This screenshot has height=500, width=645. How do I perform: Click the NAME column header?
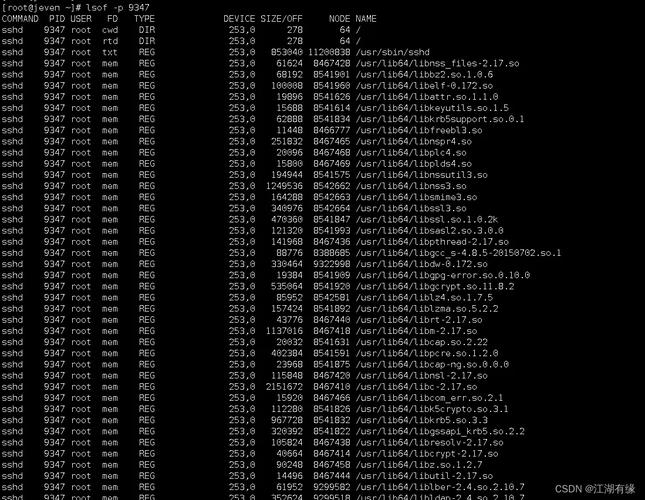(x=366, y=19)
